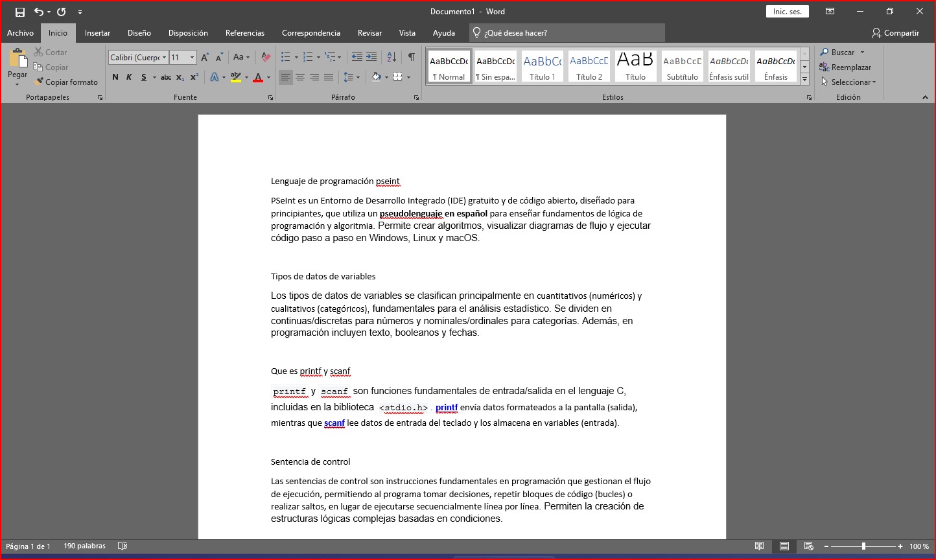
Task: Click the zoom slider in the status bar
Action: tap(863, 546)
